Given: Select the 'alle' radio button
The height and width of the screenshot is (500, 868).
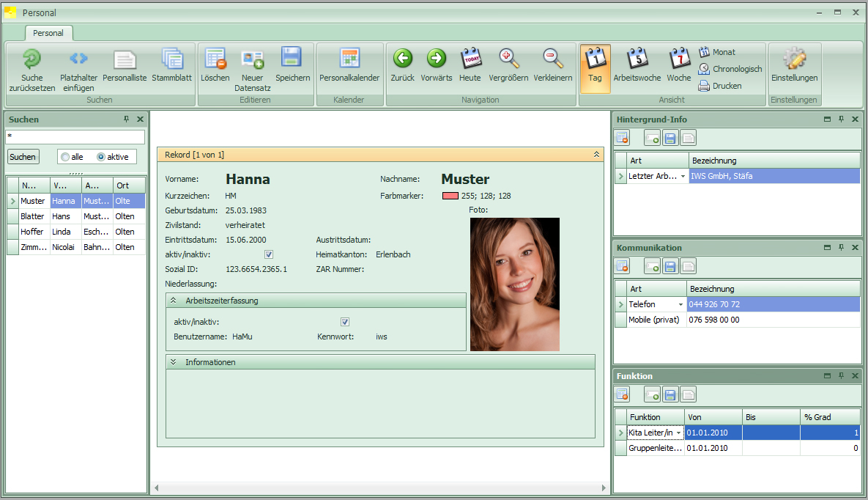Looking at the screenshot, I should click(66, 157).
